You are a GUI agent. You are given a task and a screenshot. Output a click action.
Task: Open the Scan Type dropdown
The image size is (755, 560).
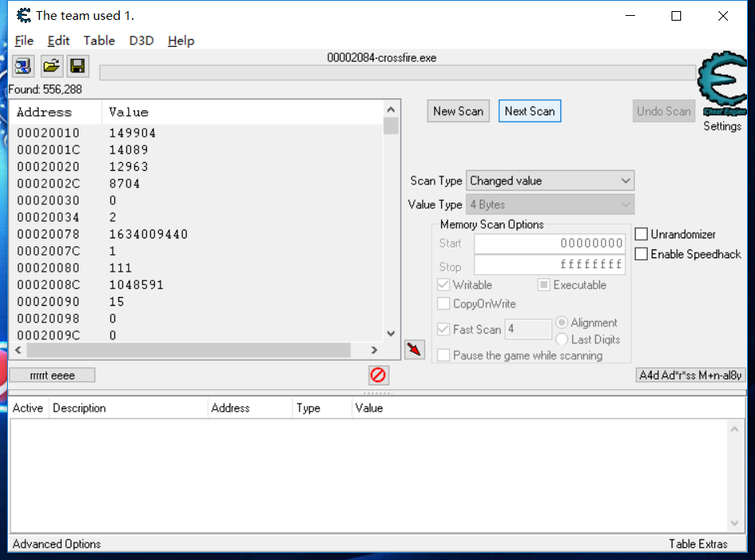(x=550, y=181)
